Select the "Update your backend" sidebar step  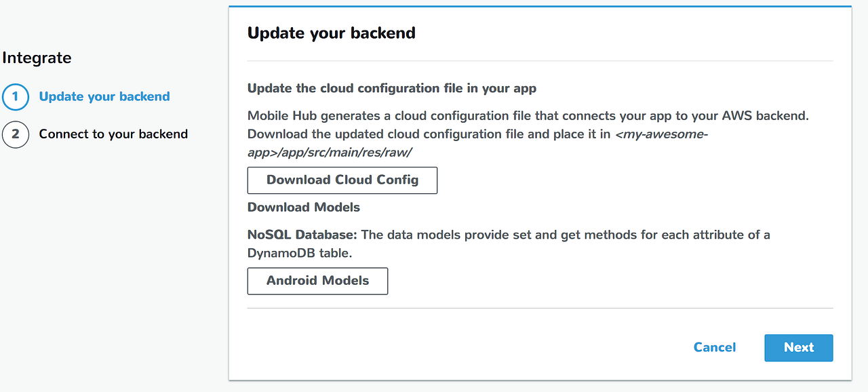pyautogui.click(x=104, y=96)
